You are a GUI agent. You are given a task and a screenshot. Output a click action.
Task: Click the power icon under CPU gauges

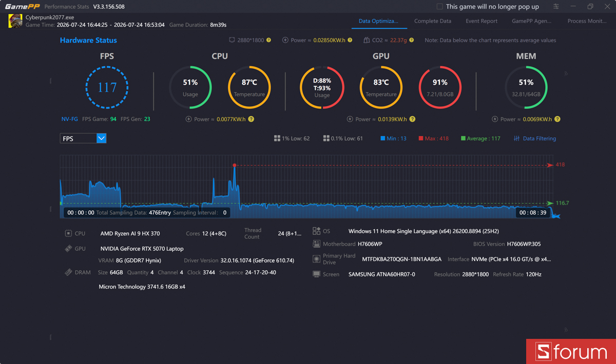pos(188,119)
